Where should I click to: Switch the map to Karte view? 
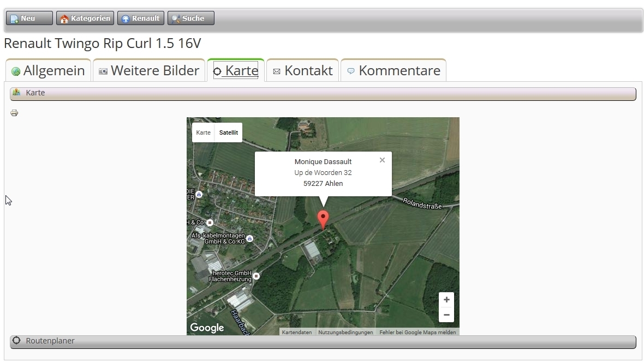(204, 132)
